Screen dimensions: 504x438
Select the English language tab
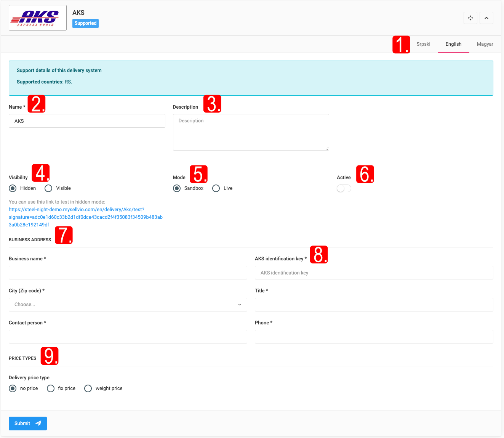pos(453,44)
